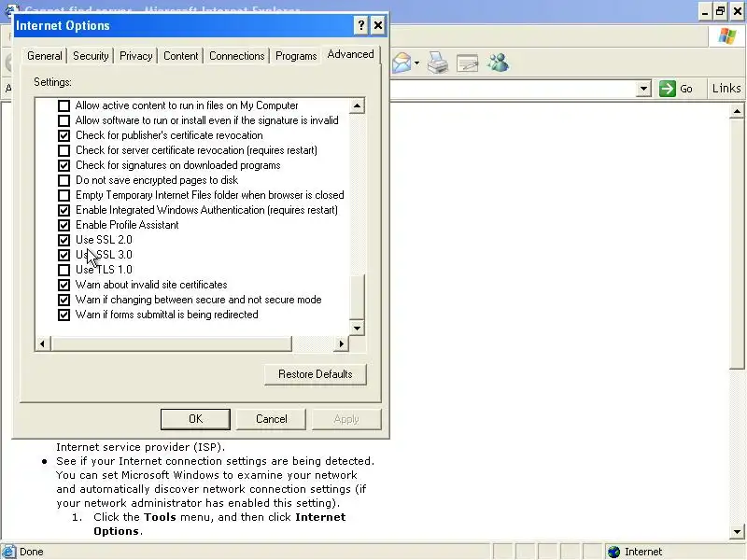Switch to the General tab

click(x=44, y=56)
